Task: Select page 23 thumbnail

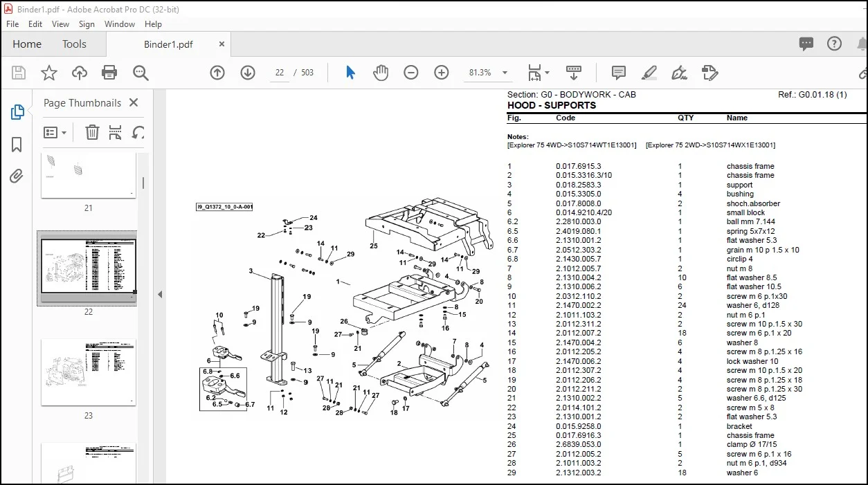Action: click(88, 372)
